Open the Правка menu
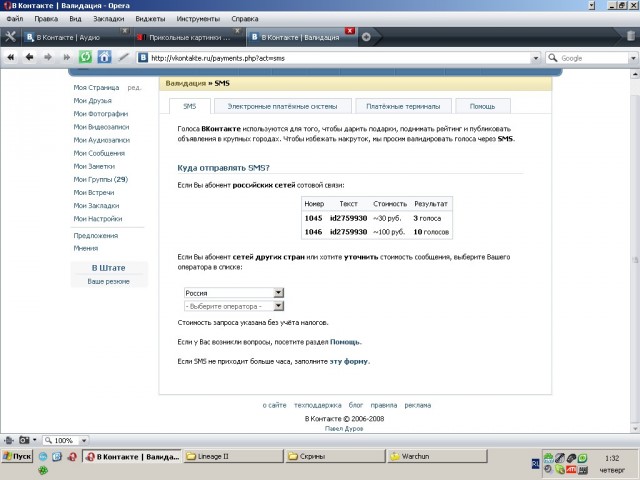The height and width of the screenshot is (480, 640). (x=46, y=19)
